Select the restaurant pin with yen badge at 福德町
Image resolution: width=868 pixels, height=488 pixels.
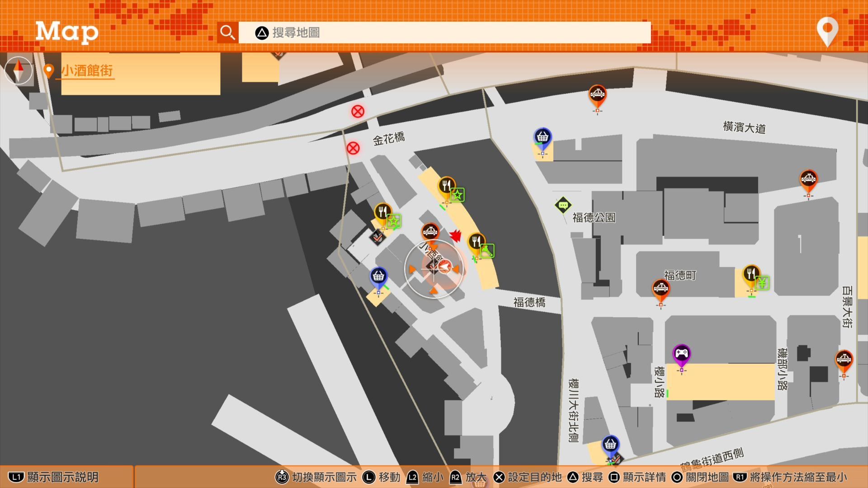click(x=751, y=276)
